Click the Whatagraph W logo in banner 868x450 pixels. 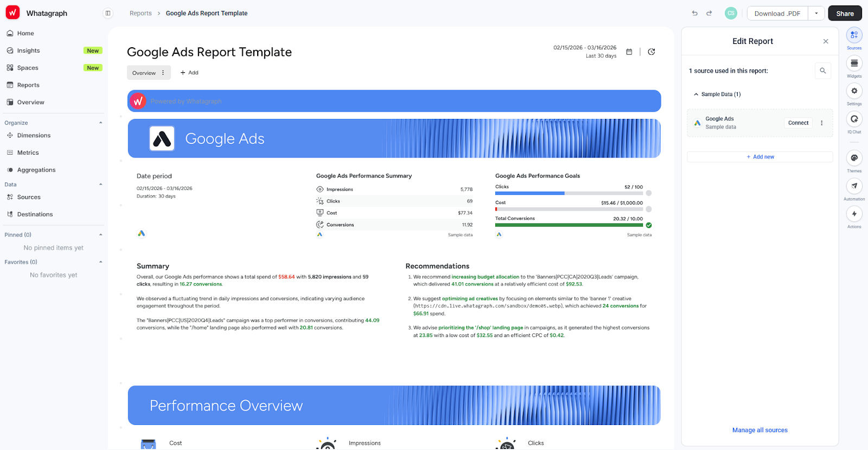pyautogui.click(x=138, y=101)
